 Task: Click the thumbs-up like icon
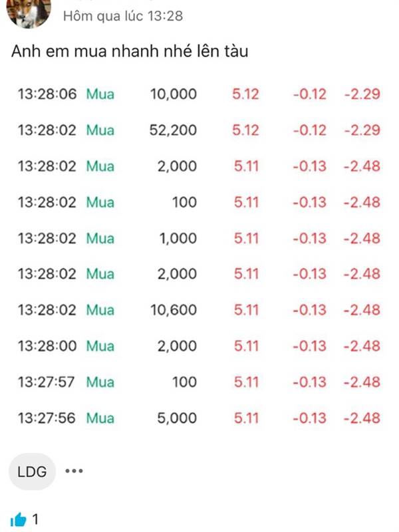click(x=19, y=519)
